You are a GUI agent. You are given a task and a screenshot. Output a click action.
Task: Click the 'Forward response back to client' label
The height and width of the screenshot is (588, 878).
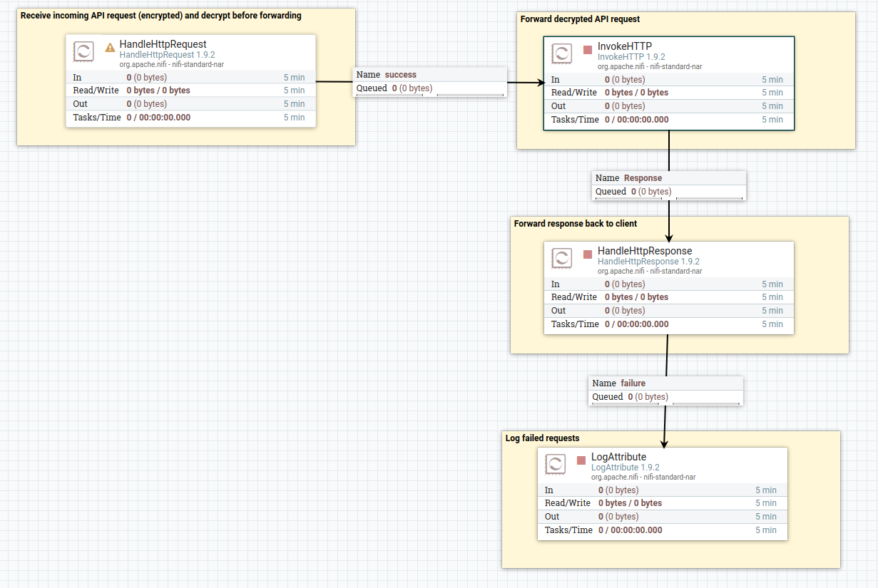click(x=576, y=224)
